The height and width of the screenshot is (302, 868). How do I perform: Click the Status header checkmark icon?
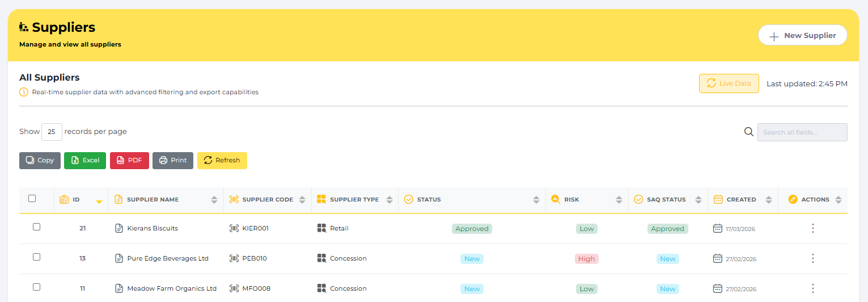[x=408, y=199]
